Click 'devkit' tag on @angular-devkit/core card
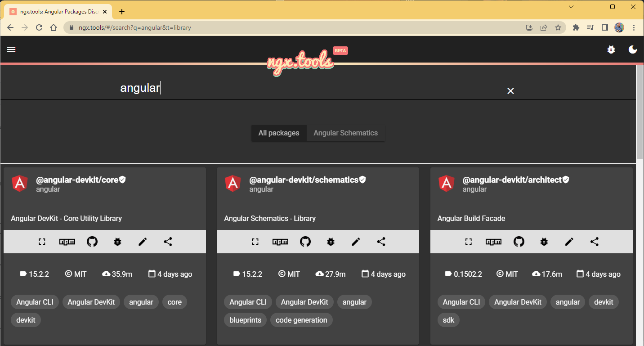Image resolution: width=644 pixels, height=346 pixels. [26, 320]
